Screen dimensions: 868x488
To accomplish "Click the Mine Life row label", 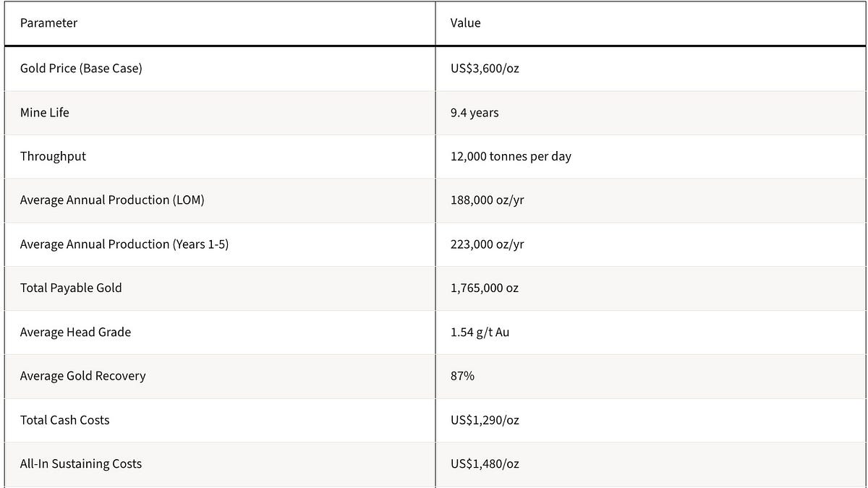I will click(x=45, y=113).
